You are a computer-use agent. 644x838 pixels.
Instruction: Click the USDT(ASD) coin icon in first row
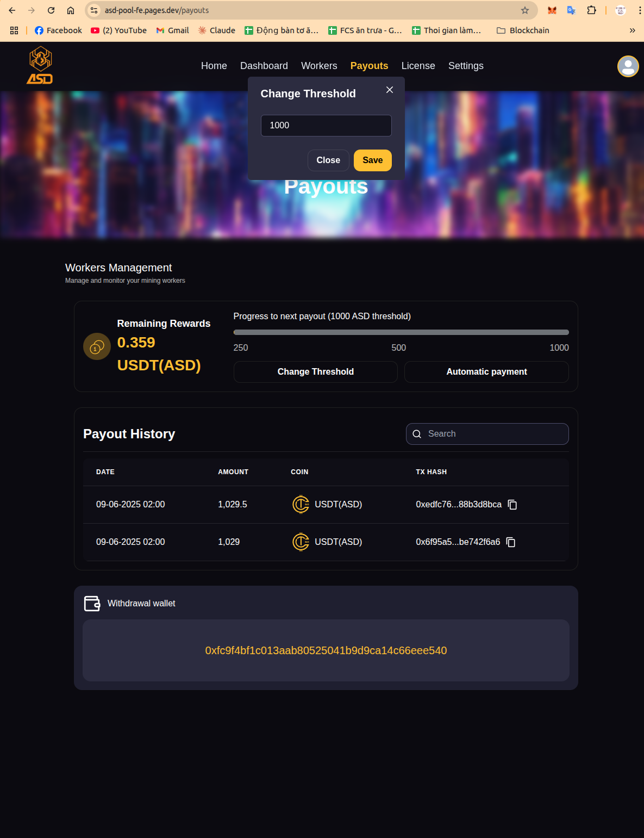click(301, 504)
